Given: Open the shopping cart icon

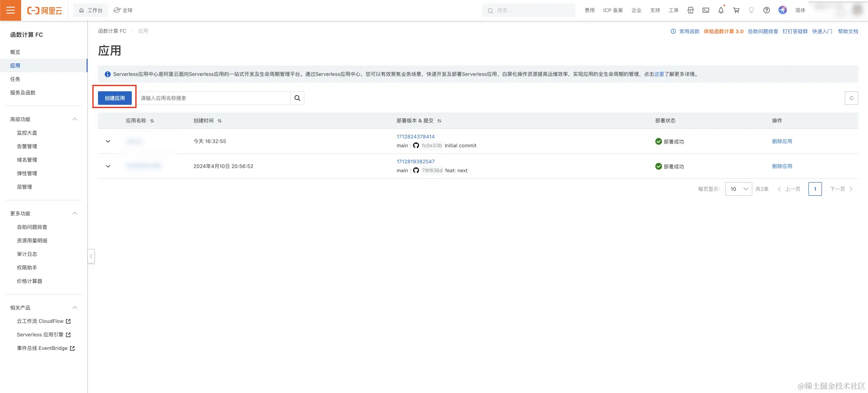Looking at the screenshot, I should point(736,10).
